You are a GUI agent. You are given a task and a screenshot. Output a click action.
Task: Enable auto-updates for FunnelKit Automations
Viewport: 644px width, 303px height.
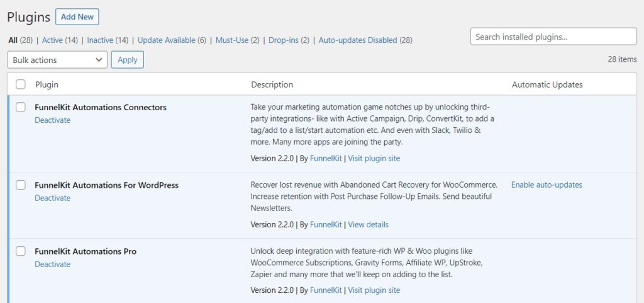pyautogui.click(x=547, y=185)
